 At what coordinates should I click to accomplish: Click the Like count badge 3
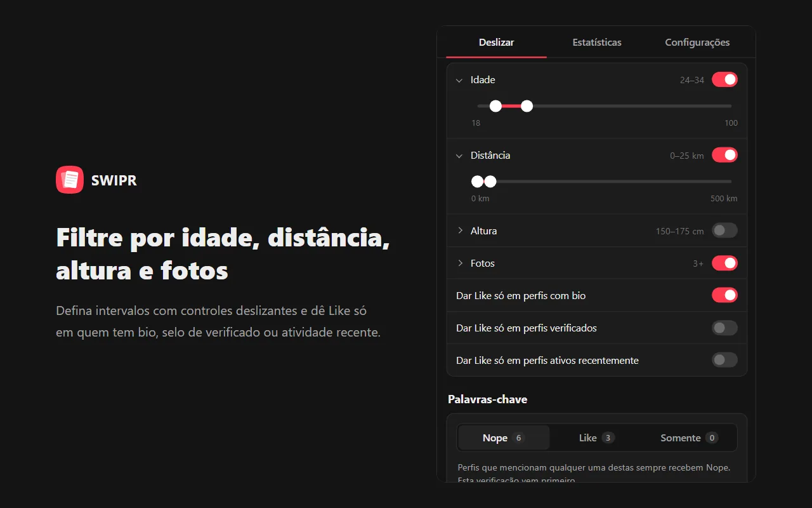(608, 438)
